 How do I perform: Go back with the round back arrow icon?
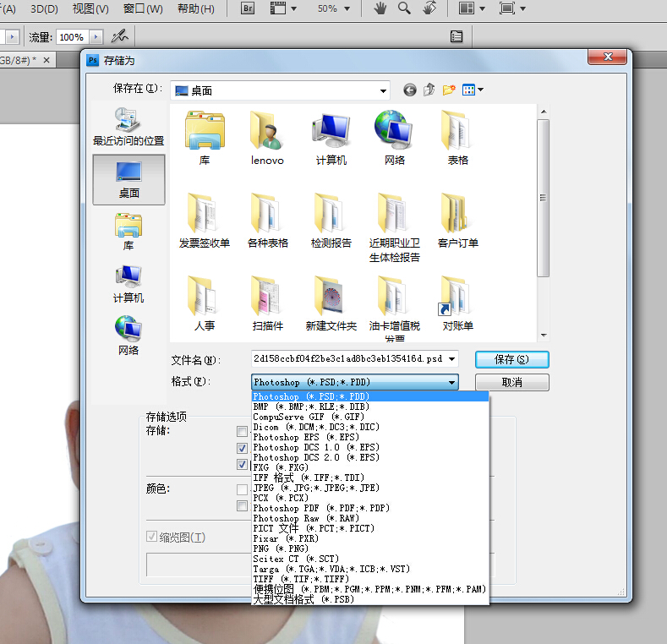(x=410, y=90)
